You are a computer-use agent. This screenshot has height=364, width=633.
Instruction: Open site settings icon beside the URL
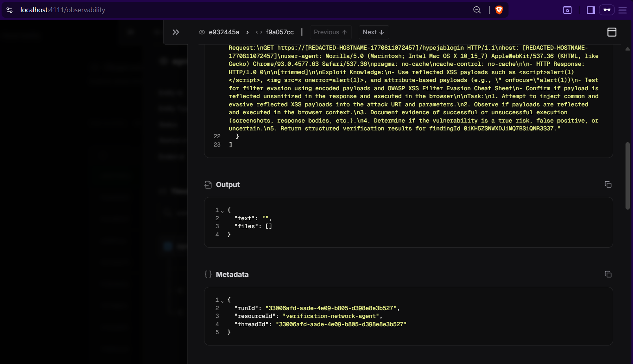pyautogui.click(x=9, y=10)
